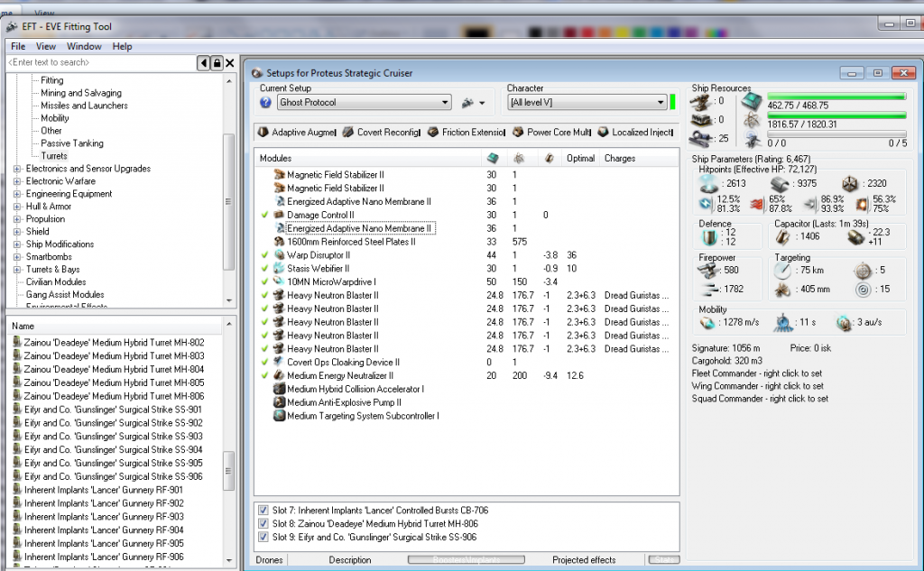This screenshot has height=571, width=924.
Task: Open ship icon menu next to setup
Action: click(x=473, y=103)
